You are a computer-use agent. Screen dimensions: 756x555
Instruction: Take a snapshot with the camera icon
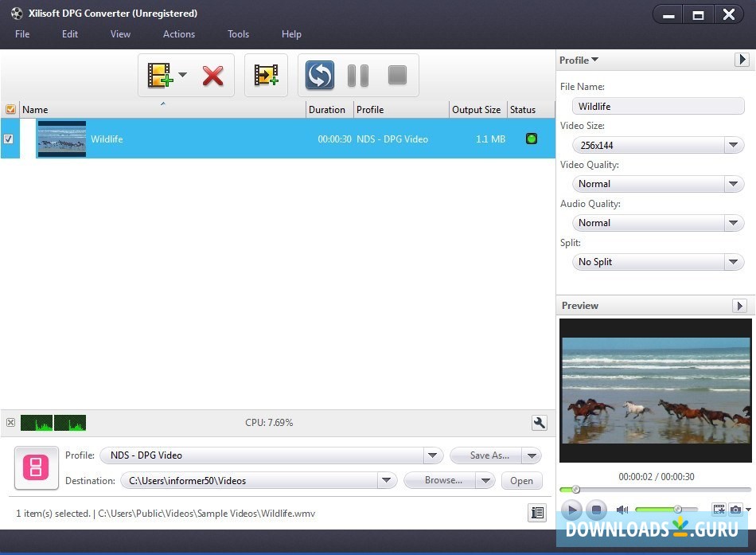736,510
